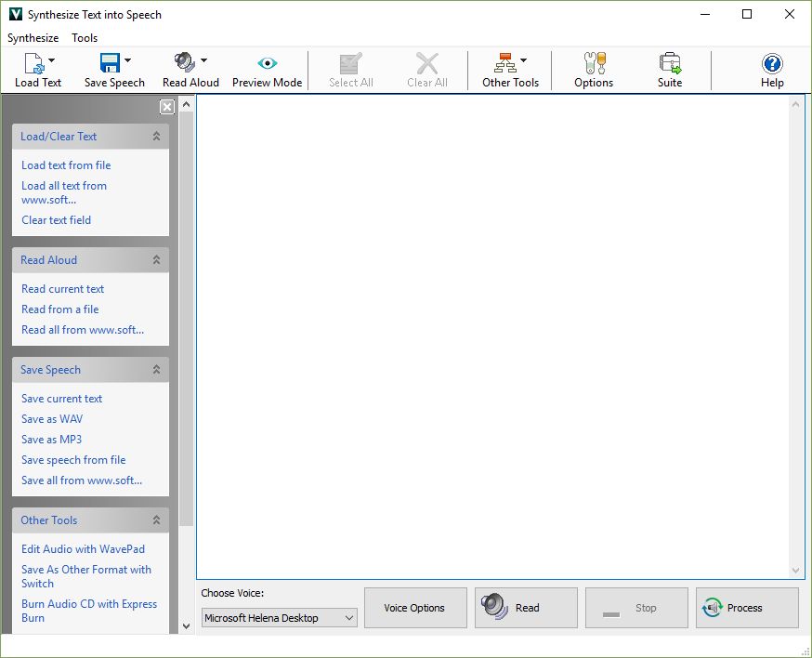
Task: Select Save as MP3 in the sidebar
Action: (50, 439)
